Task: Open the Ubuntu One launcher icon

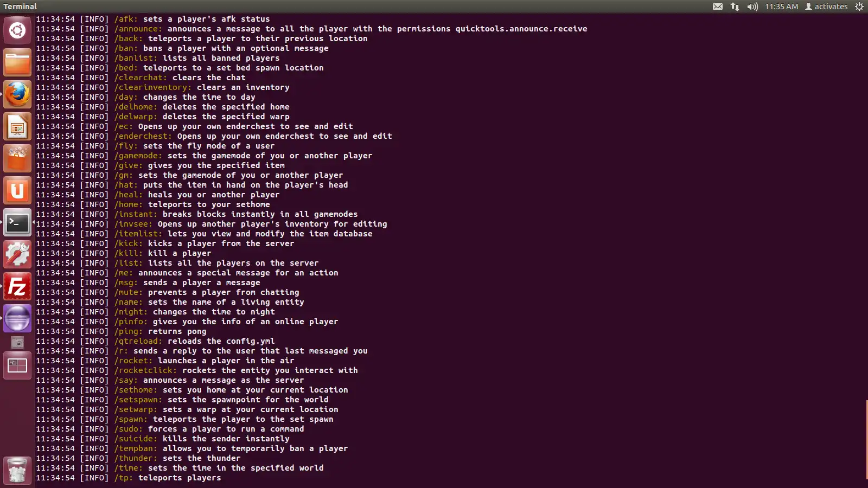Action: [x=17, y=191]
